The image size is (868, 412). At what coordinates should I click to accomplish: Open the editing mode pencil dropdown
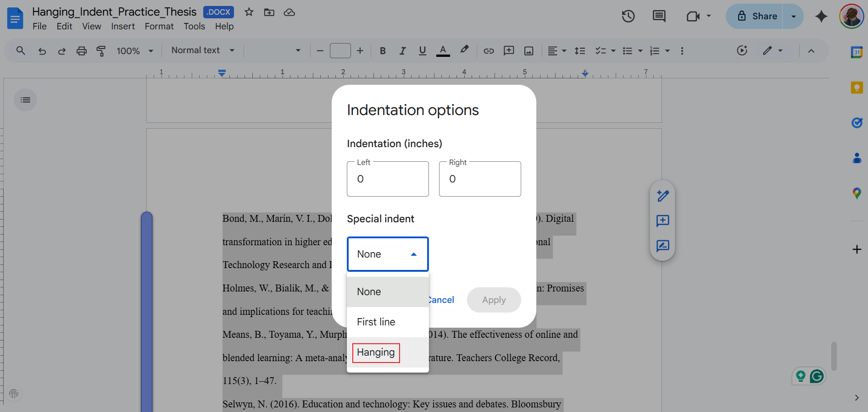tap(773, 50)
